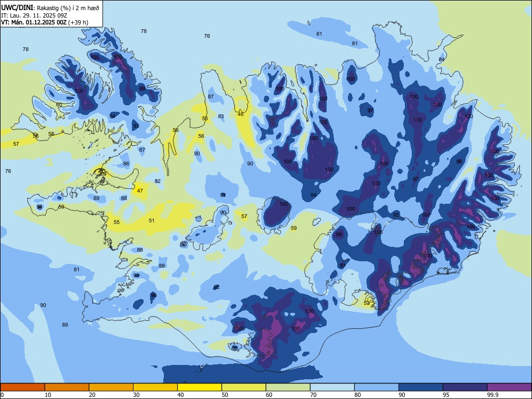Click the '30' legend tick label
This screenshot has height=399, width=532.
pyautogui.click(x=136, y=395)
